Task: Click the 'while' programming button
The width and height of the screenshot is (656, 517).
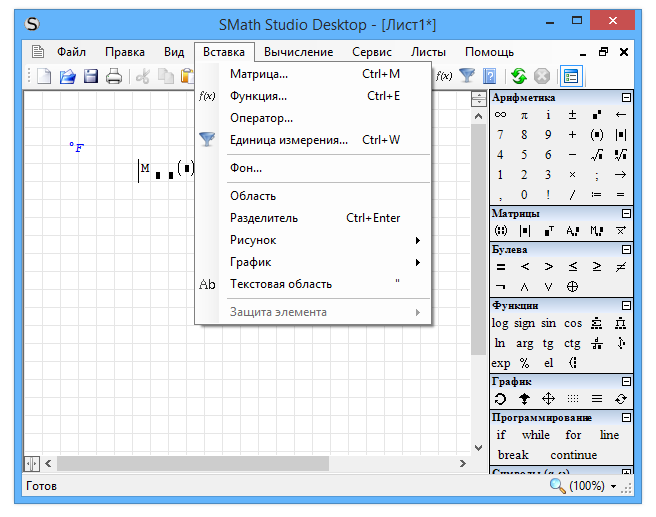Action: [x=535, y=436]
